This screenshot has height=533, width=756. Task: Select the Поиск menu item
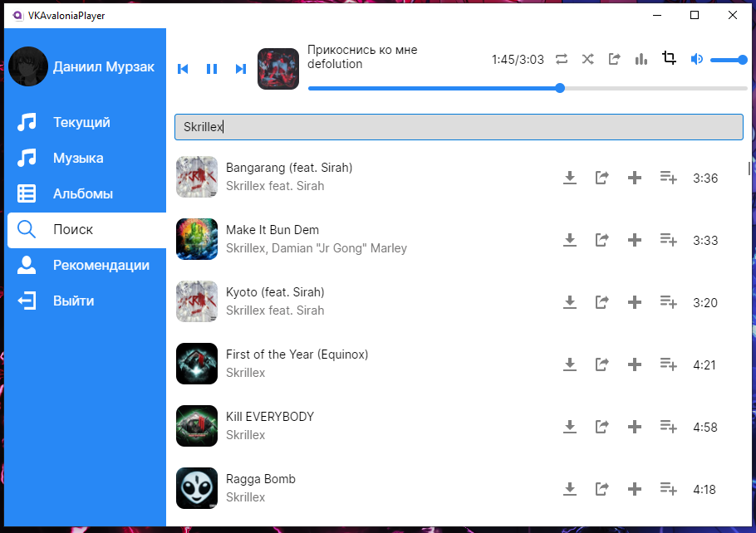86,229
